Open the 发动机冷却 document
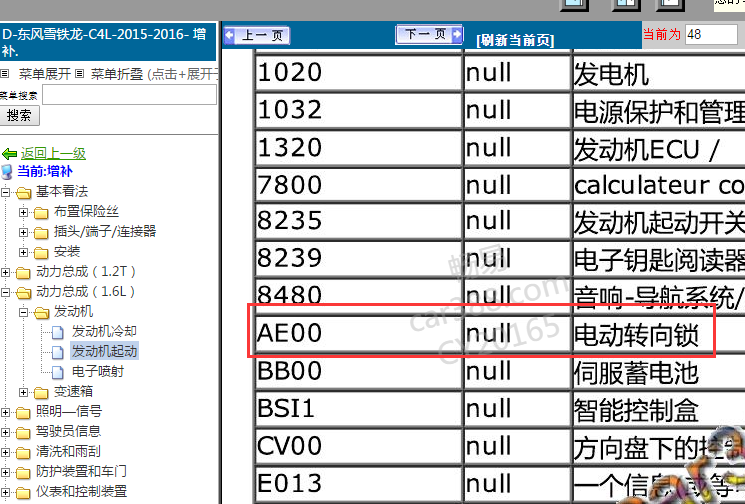 (x=104, y=331)
